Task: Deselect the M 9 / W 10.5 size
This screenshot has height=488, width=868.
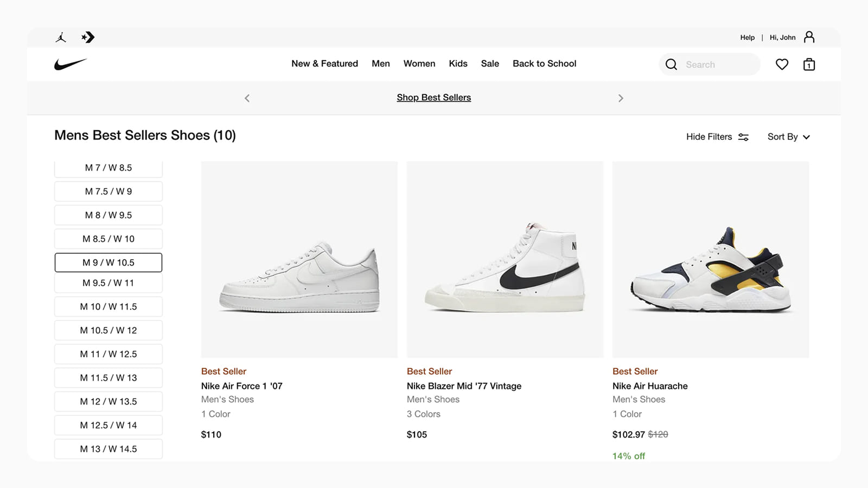Action: point(108,262)
